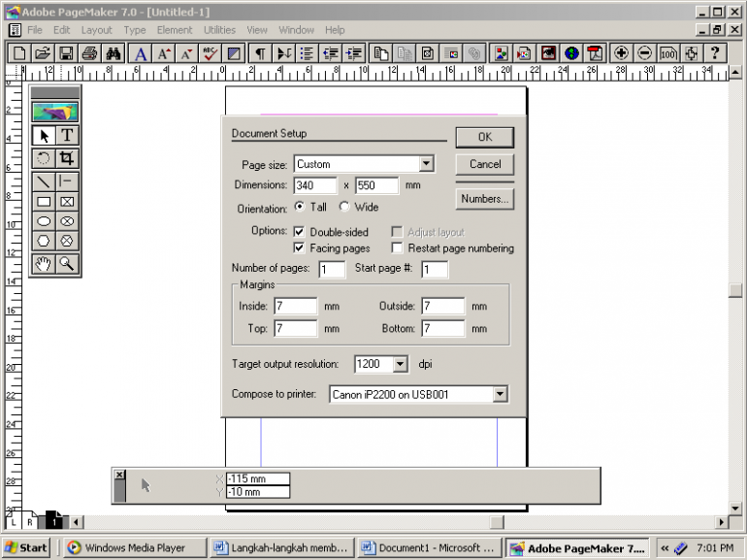The image size is (747, 560).
Task: Open the Type menu
Action: 135,30
